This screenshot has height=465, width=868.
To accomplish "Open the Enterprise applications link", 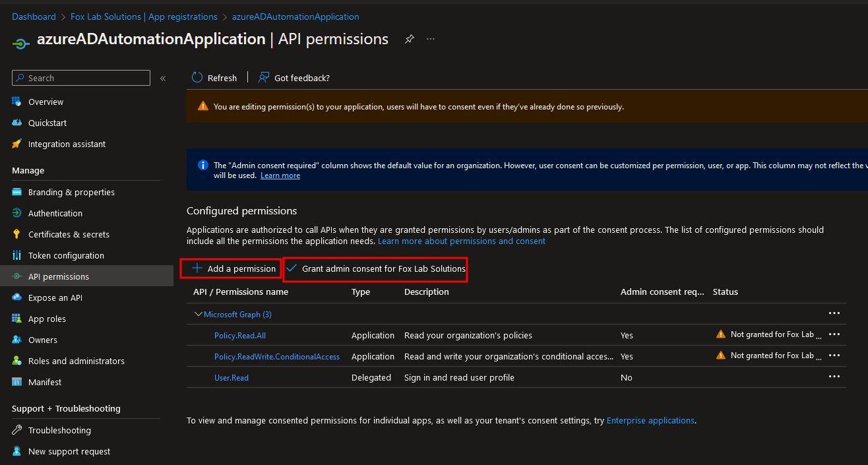I will (650, 420).
